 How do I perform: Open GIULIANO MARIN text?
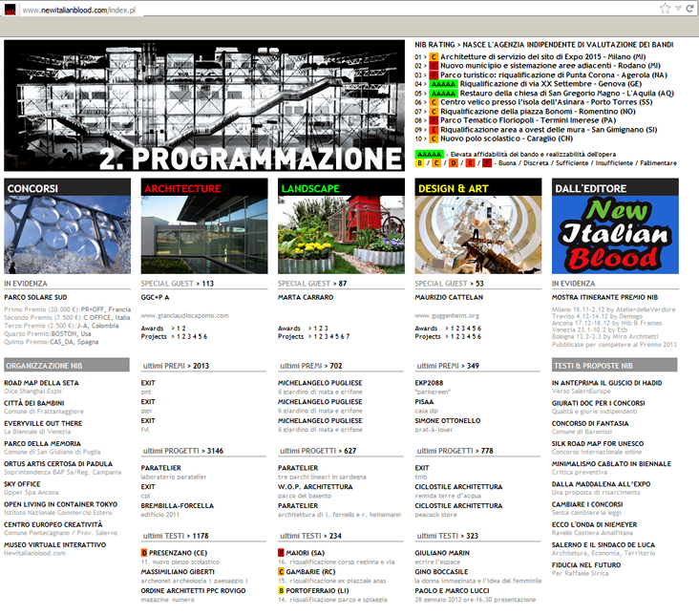click(442, 553)
